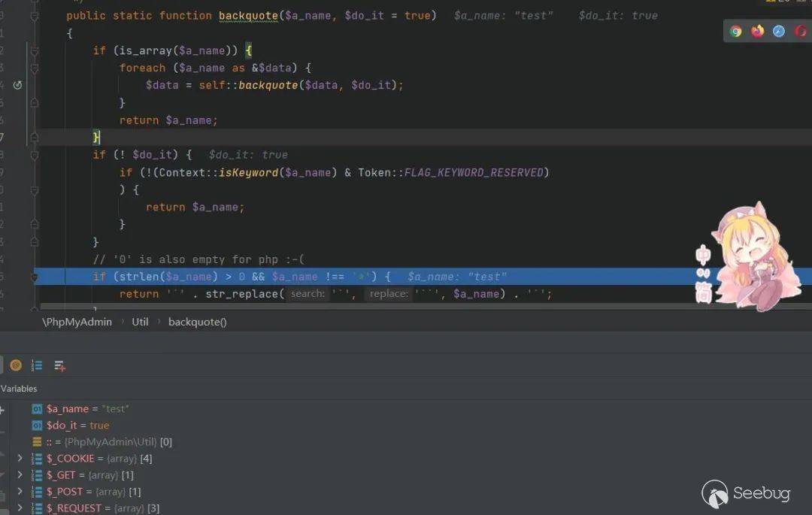Image resolution: width=812 pixels, height=515 pixels.
Task: Collapse the backquote function fold marker
Action: 34,16
